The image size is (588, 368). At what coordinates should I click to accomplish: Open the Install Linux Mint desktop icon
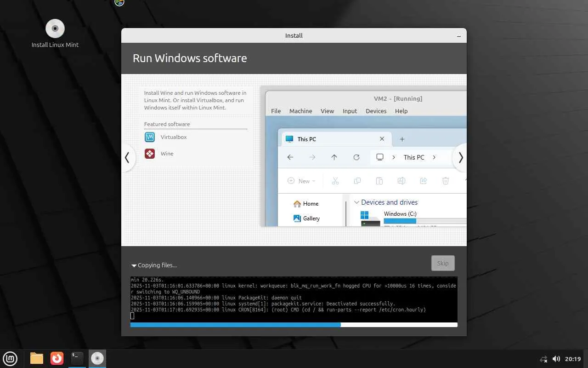(55, 34)
